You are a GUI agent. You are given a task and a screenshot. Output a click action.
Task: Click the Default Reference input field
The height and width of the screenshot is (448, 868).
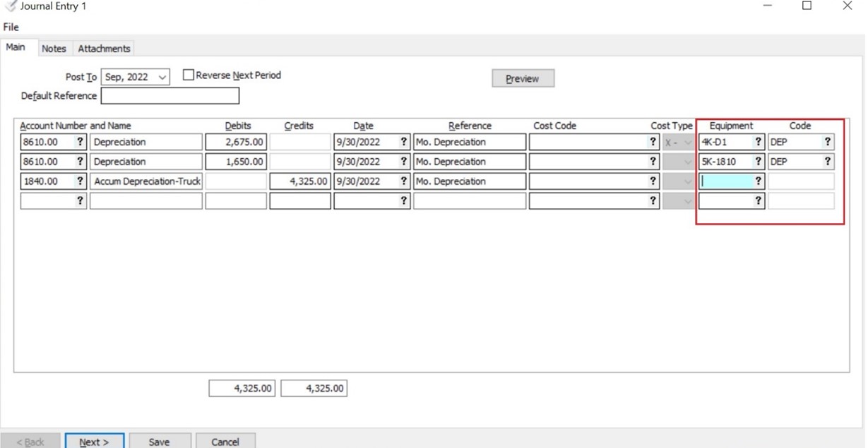pyautogui.click(x=170, y=96)
